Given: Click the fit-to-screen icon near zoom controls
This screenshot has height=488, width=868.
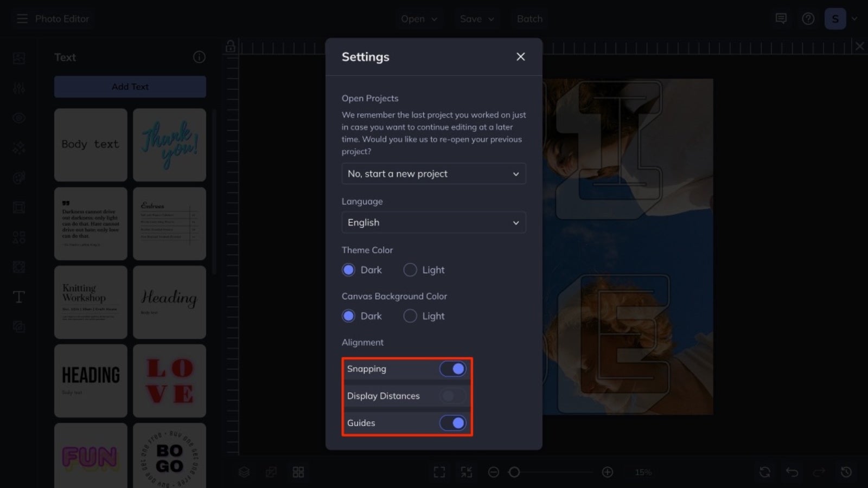Looking at the screenshot, I should [x=465, y=472].
